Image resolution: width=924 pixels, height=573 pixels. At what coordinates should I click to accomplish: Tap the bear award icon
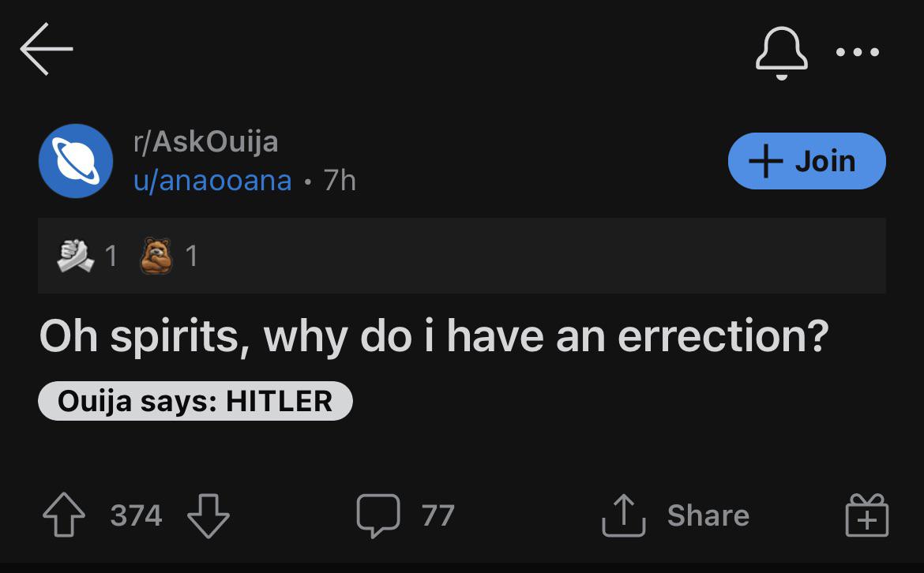(x=156, y=255)
